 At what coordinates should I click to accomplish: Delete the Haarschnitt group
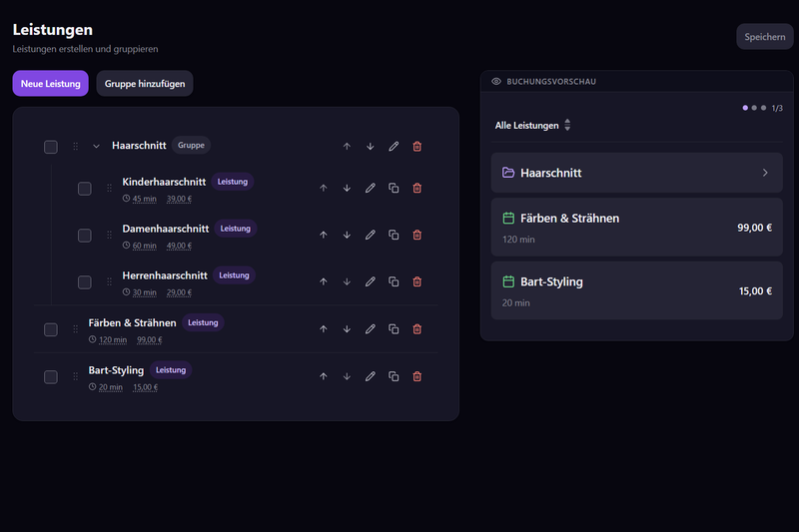click(416, 147)
